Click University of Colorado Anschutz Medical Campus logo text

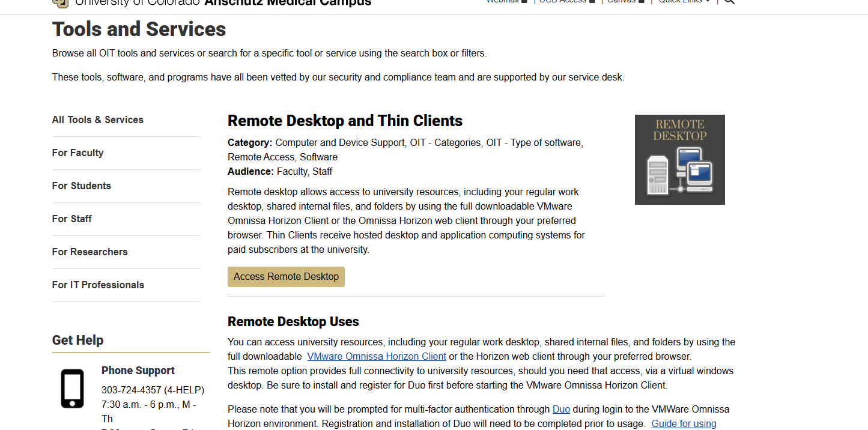223,2
